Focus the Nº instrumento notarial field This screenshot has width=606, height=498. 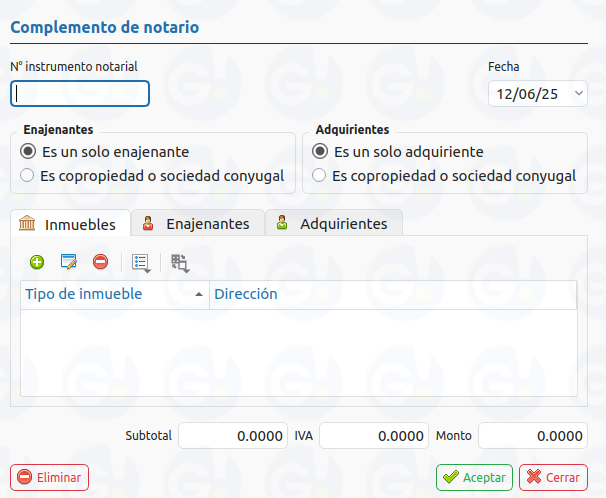pyautogui.click(x=80, y=93)
